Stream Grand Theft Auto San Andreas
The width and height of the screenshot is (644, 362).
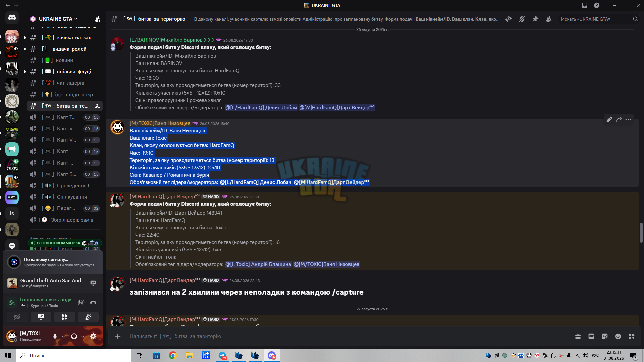(x=93, y=283)
